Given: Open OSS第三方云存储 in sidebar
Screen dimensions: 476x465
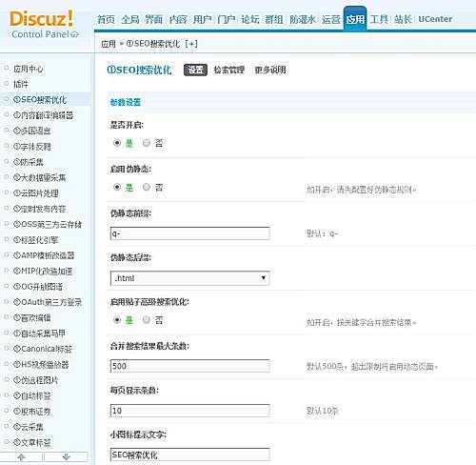Looking at the screenshot, I should click(x=48, y=224).
